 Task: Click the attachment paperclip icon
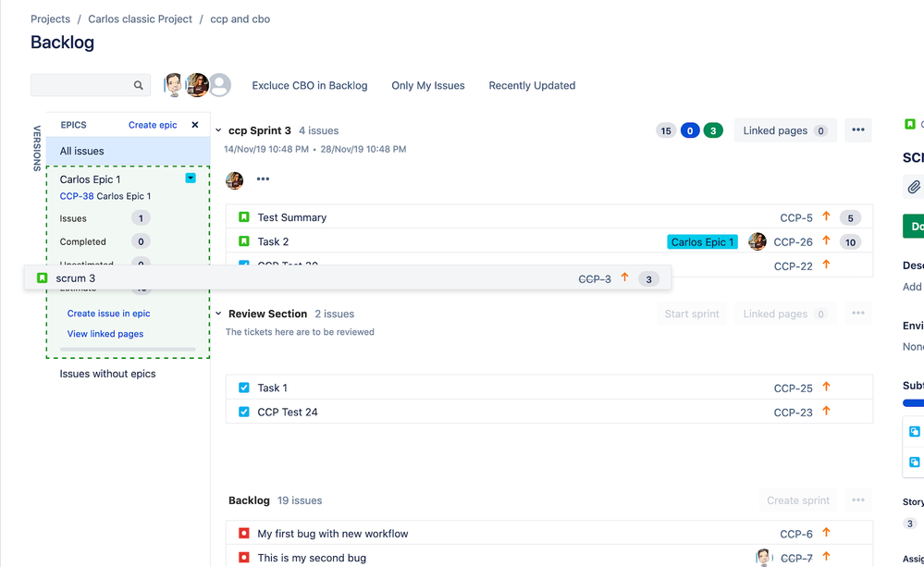click(914, 187)
